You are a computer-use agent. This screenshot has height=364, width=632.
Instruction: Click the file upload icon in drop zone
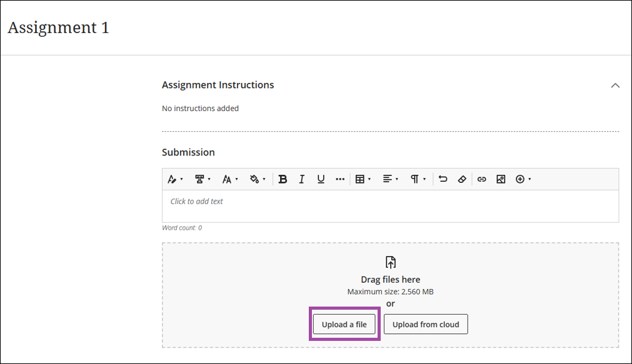click(391, 262)
